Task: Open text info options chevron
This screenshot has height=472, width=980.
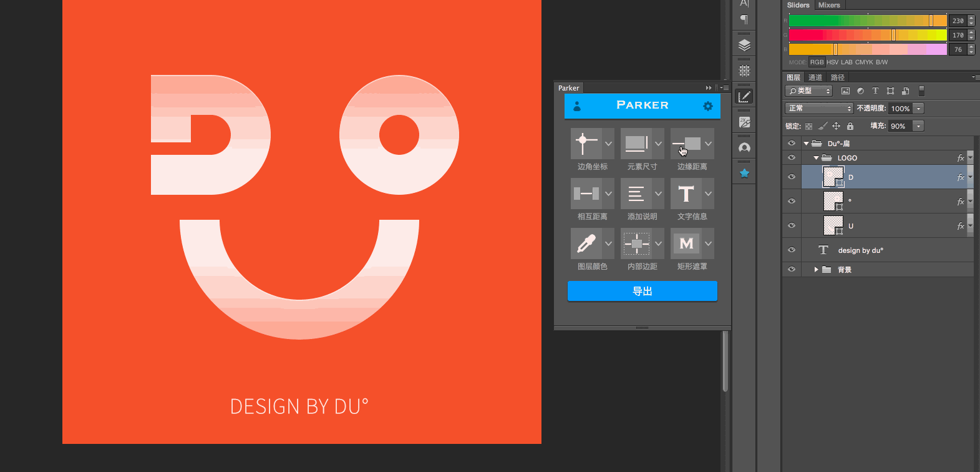Action: [x=708, y=194]
